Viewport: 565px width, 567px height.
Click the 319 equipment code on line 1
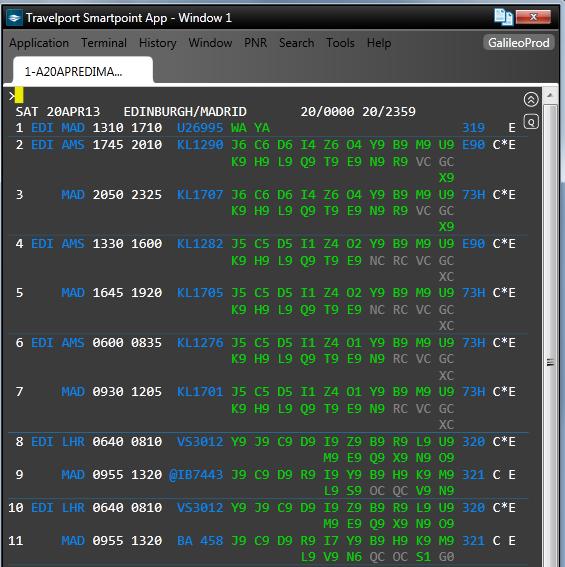click(x=474, y=128)
